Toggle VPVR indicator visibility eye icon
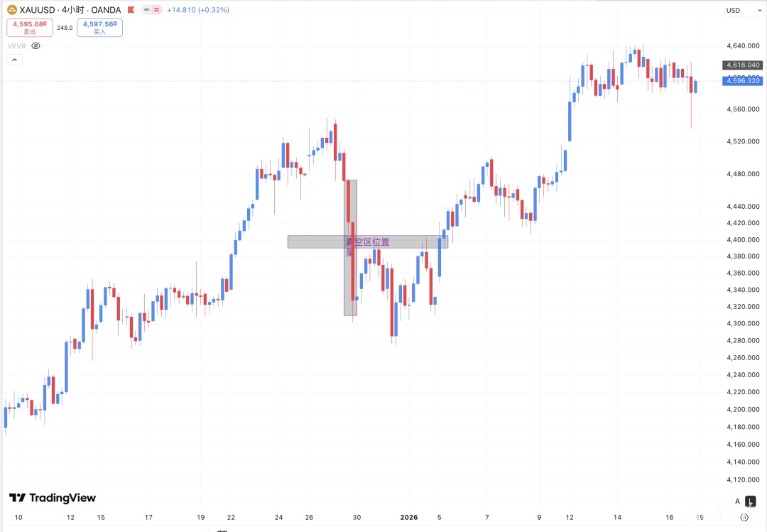Screen dimensions: 767x532 36,45
